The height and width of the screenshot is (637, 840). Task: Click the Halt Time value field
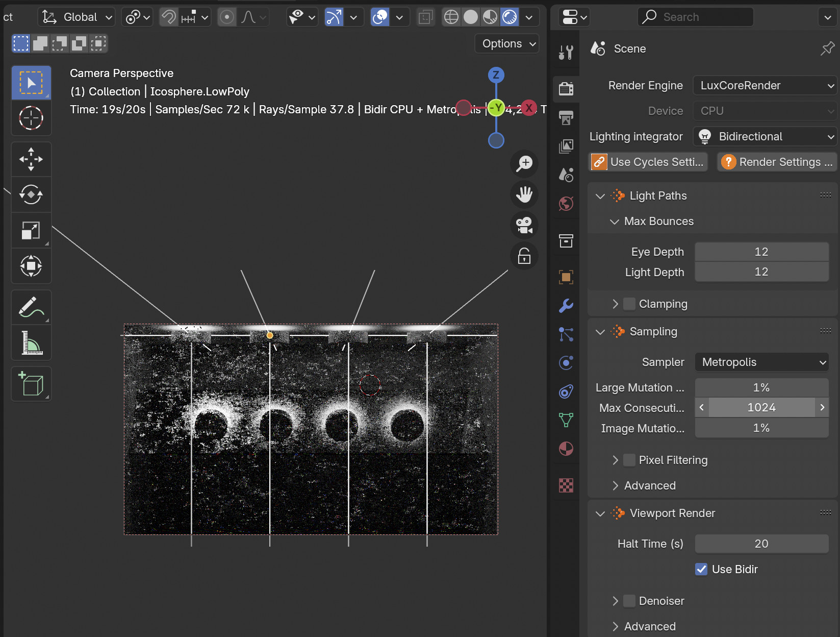(x=761, y=544)
